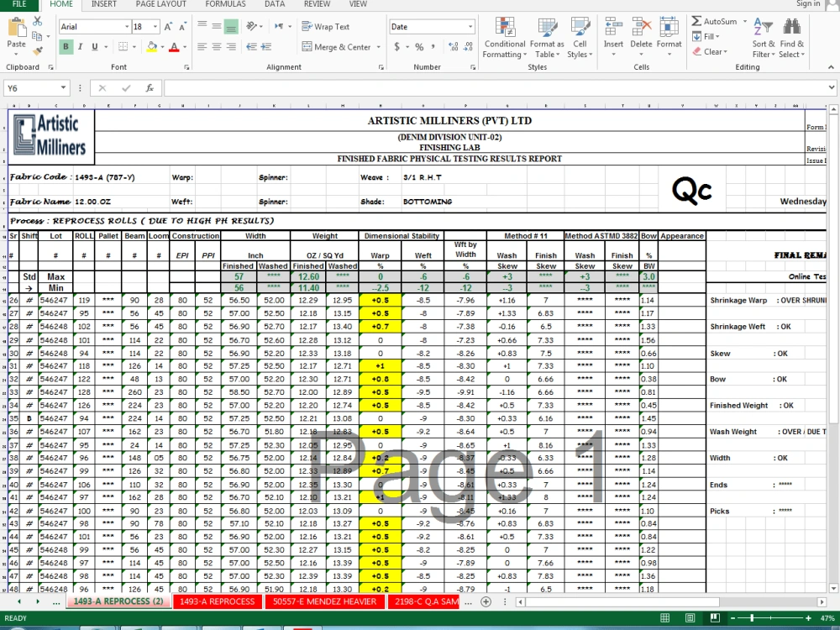This screenshot has width=840, height=630.
Task: Click Merge & Center button
Action: tap(337, 47)
